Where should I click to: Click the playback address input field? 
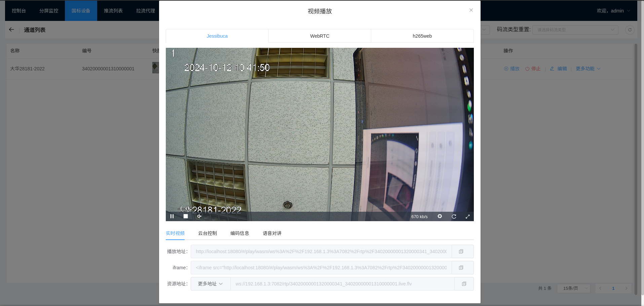[321, 251]
